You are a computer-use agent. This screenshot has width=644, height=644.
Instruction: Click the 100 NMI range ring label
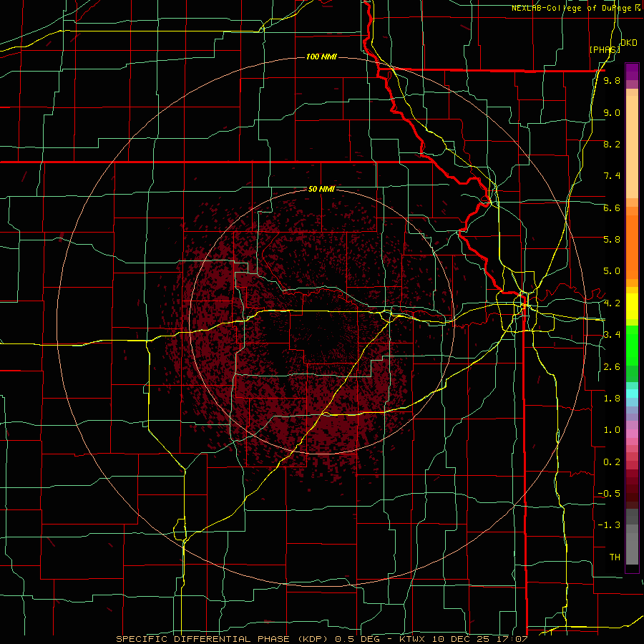pos(321,57)
